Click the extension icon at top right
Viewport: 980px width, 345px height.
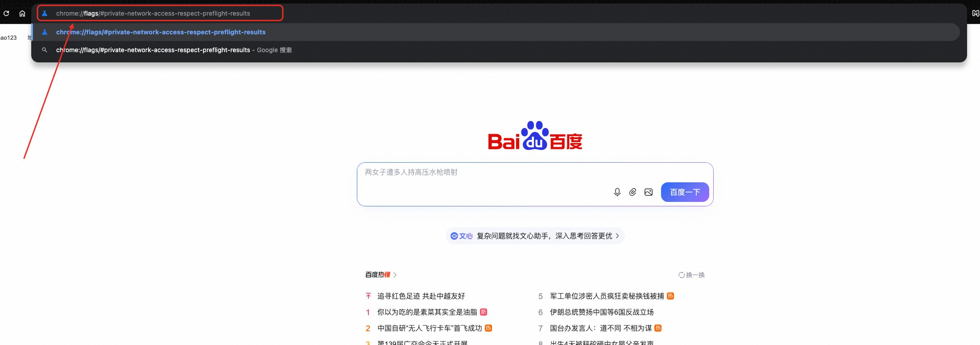[x=975, y=13]
